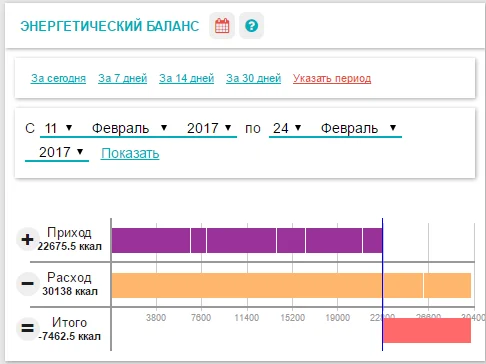
Task: Open the start day dropdown showing 11
Action: click(x=58, y=128)
